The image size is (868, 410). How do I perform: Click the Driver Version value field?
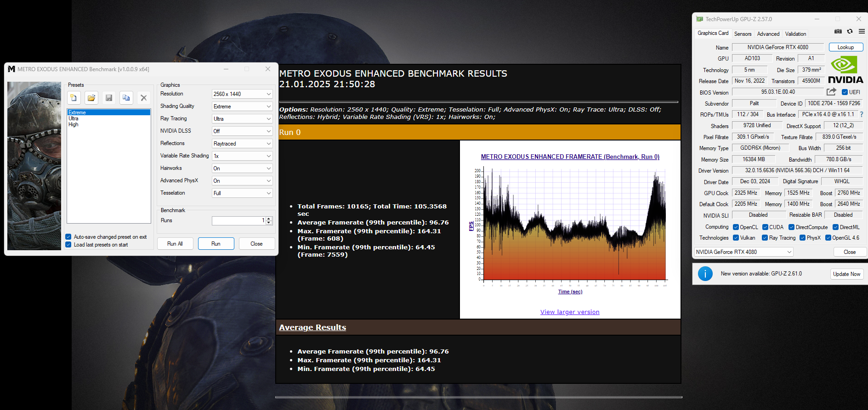tap(797, 170)
